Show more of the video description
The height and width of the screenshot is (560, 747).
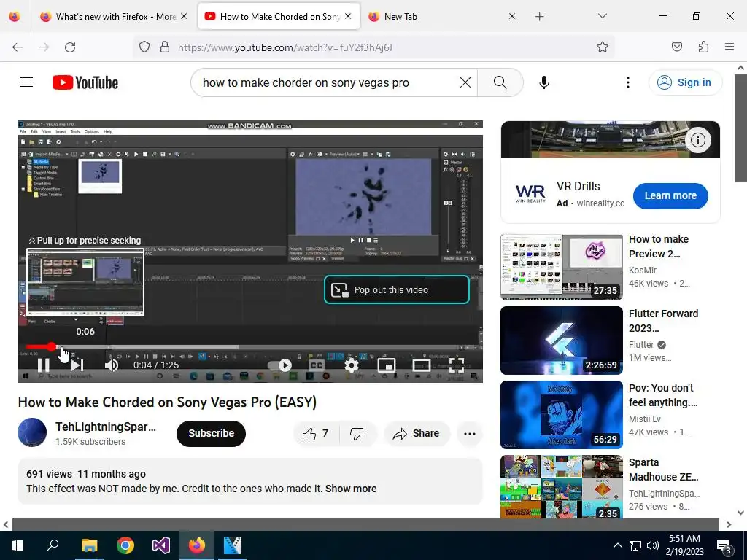coord(351,489)
